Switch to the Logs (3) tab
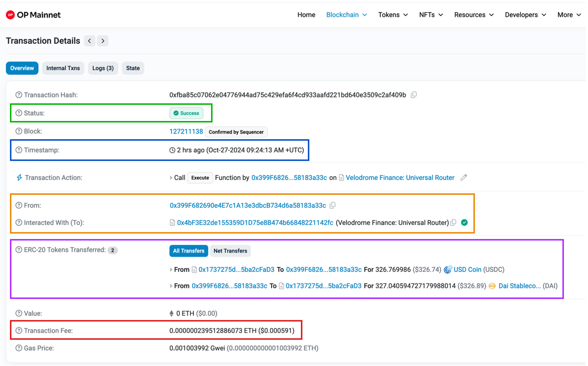Viewport: 588px width, 366px height. 103,68
